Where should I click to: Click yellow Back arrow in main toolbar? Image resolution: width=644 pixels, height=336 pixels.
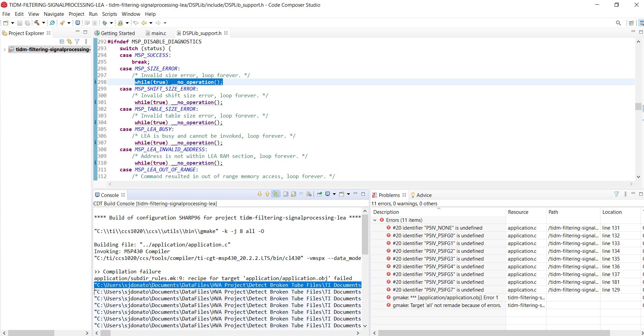coord(144,23)
